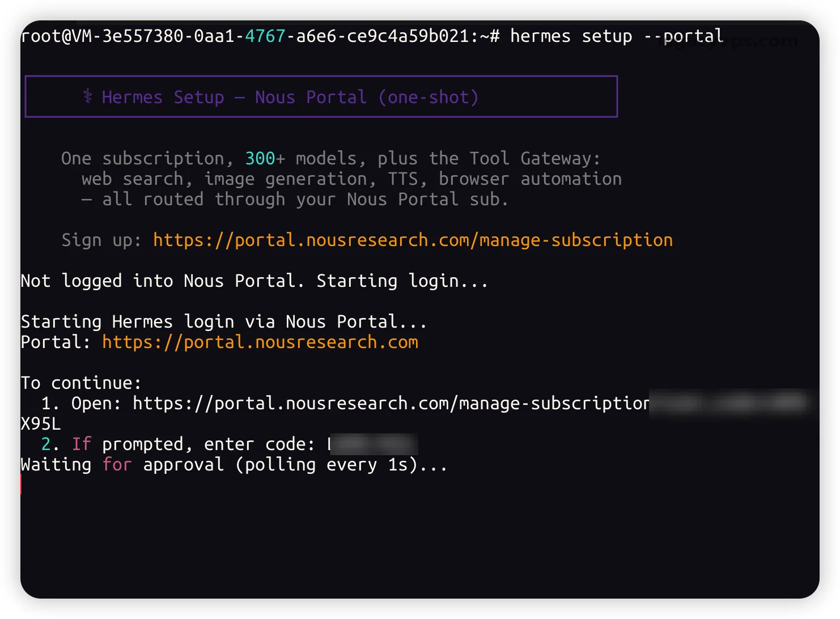Viewport: 840px width, 619px height.
Task: Click the Waiting for approval status line
Action: (234, 464)
